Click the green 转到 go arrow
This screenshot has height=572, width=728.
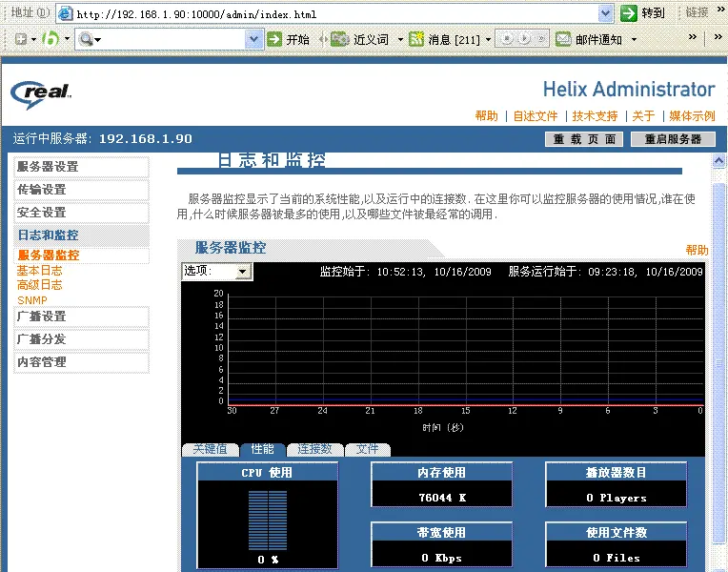coord(629,13)
